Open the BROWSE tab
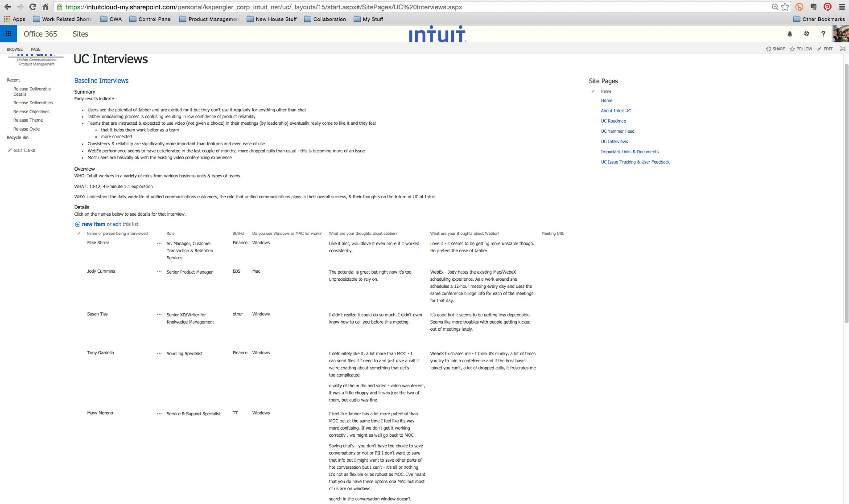The width and height of the screenshot is (849, 504). [14, 49]
